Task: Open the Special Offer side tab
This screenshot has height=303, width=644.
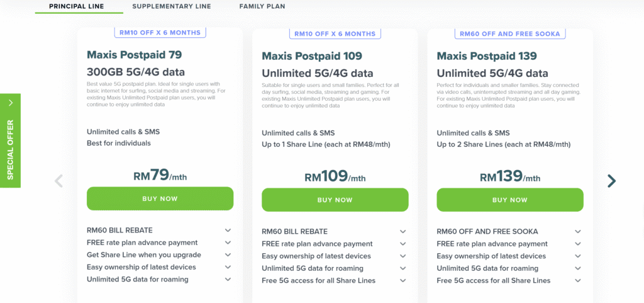Action: click(10, 140)
